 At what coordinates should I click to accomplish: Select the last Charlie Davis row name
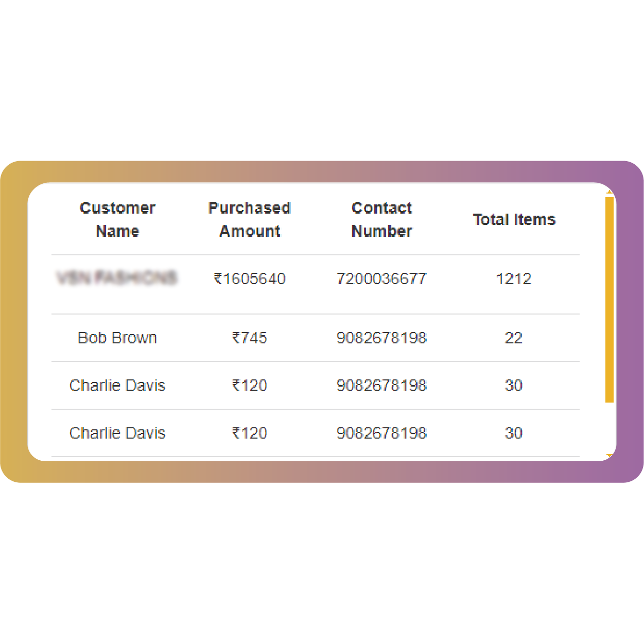[117, 433]
